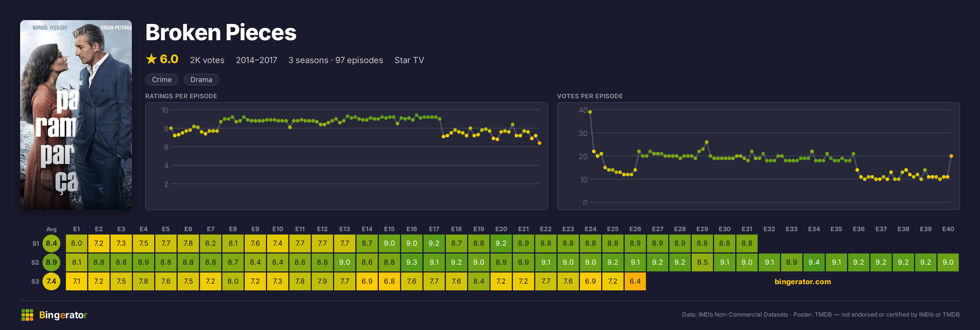Select the S1 E1 cell rated 8.0
Screen dimensions: 980x330
(77, 243)
